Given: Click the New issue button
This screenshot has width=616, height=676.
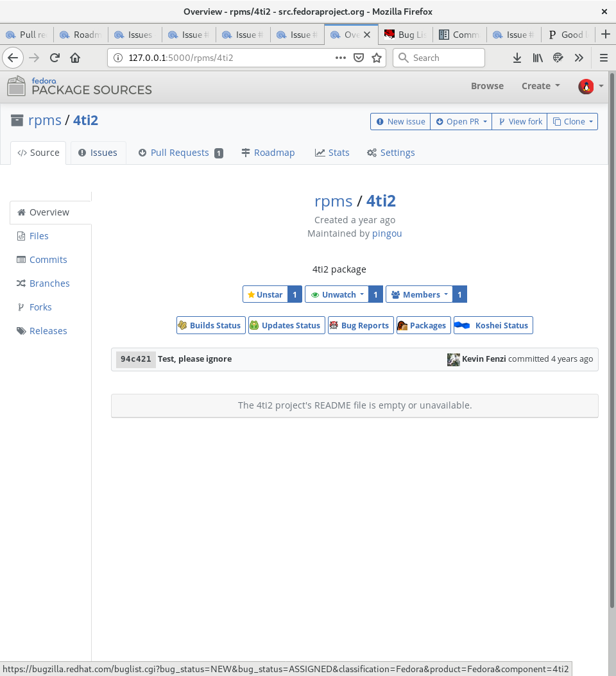Looking at the screenshot, I should coord(400,122).
